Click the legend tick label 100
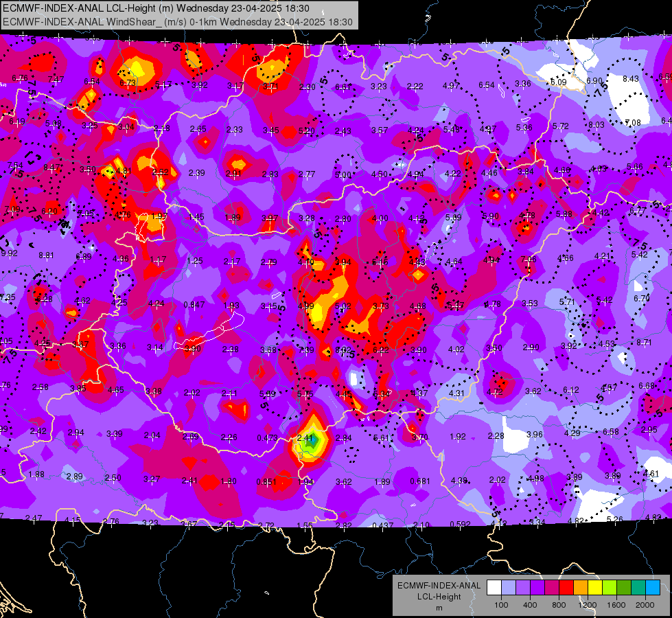Viewport: 672px width, 618px height. (x=501, y=605)
